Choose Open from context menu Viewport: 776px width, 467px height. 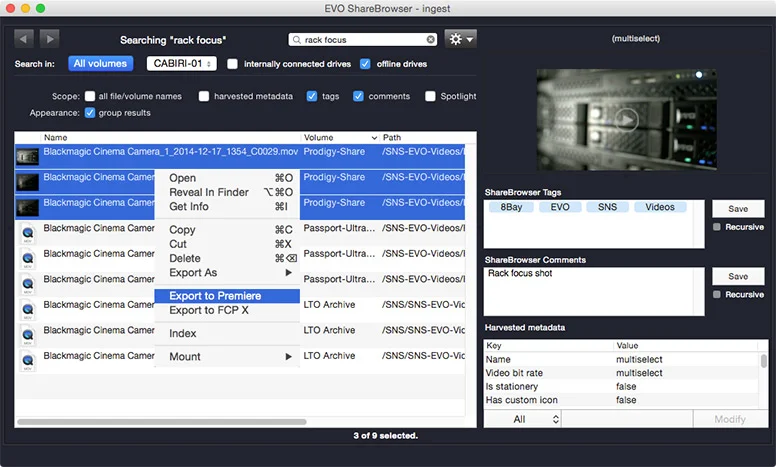pos(227,178)
